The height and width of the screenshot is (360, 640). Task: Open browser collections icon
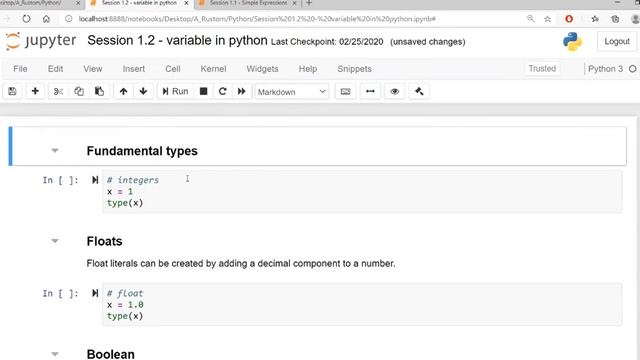pos(615,19)
